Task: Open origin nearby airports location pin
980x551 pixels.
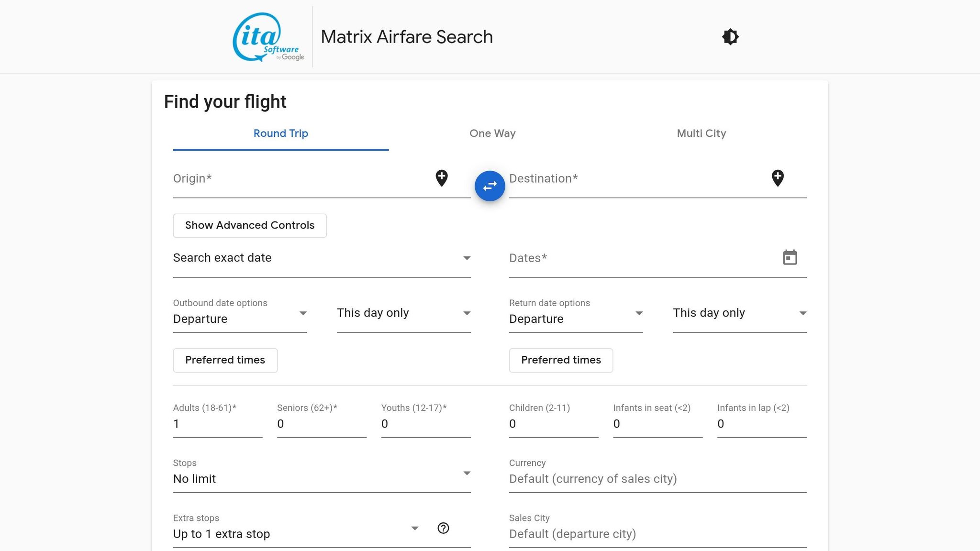Action: point(442,178)
